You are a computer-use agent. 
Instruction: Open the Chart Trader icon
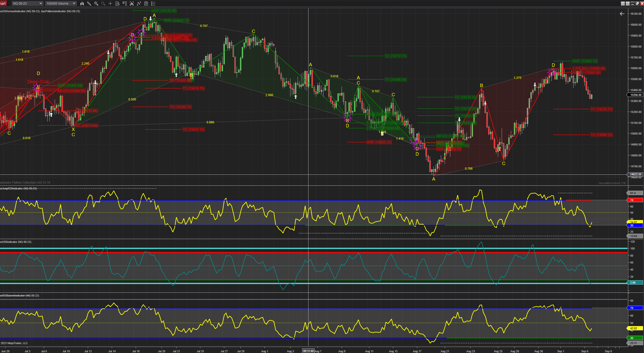[x=125, y=4]
